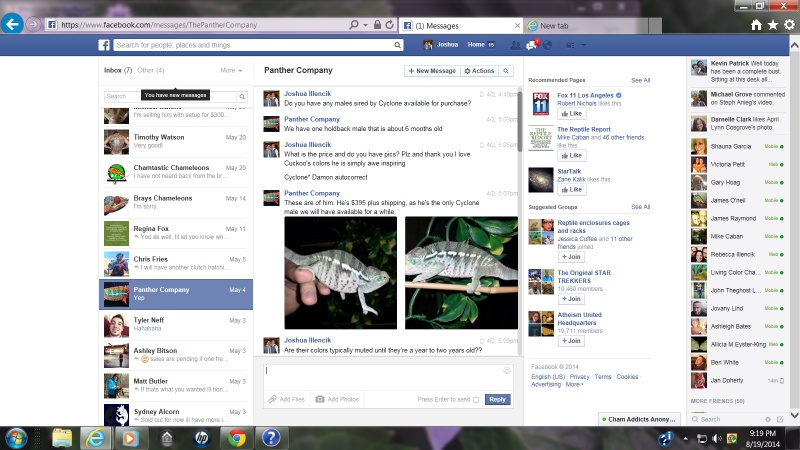Image resolution: width=800 pixels, height=450 pixels.
Task: Open File Explorer from taskbar
Action: (x=62, y=438)
